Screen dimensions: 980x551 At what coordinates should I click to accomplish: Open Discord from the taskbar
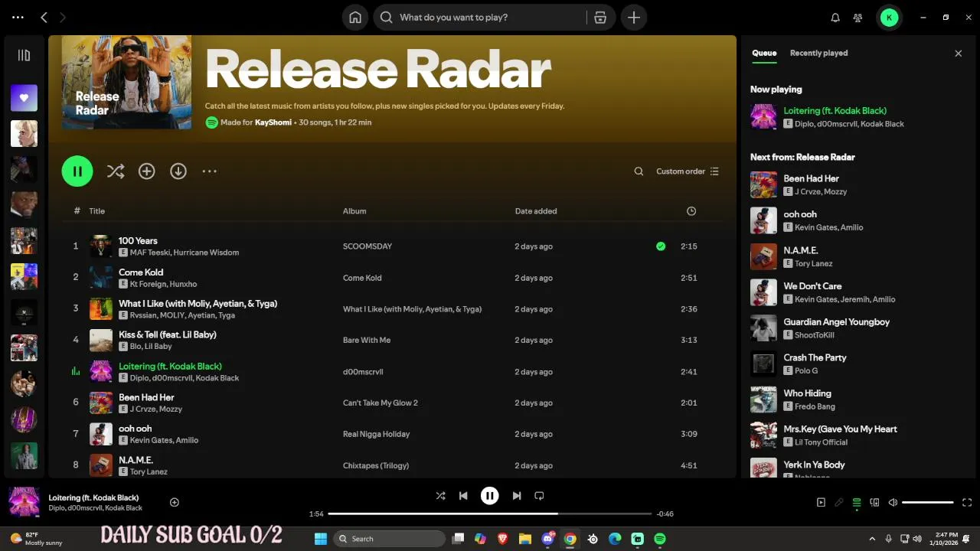pyautogui.click(x=548, y=539)
